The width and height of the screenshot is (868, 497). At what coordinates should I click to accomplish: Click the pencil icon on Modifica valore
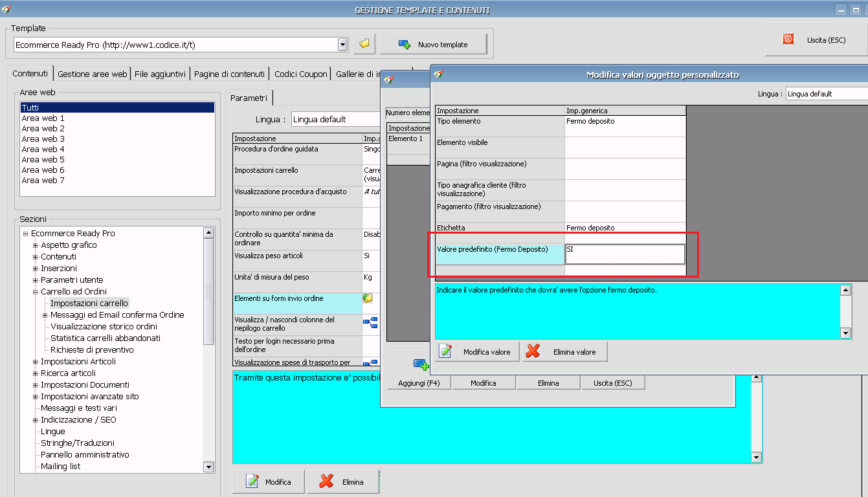pyautogui.click(x=445, y=351)
